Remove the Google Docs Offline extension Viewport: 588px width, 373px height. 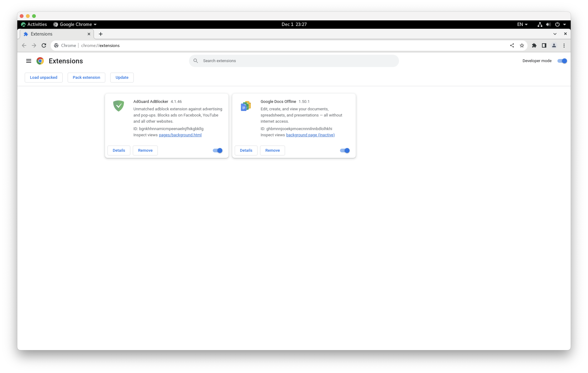(x=273, y=150)
